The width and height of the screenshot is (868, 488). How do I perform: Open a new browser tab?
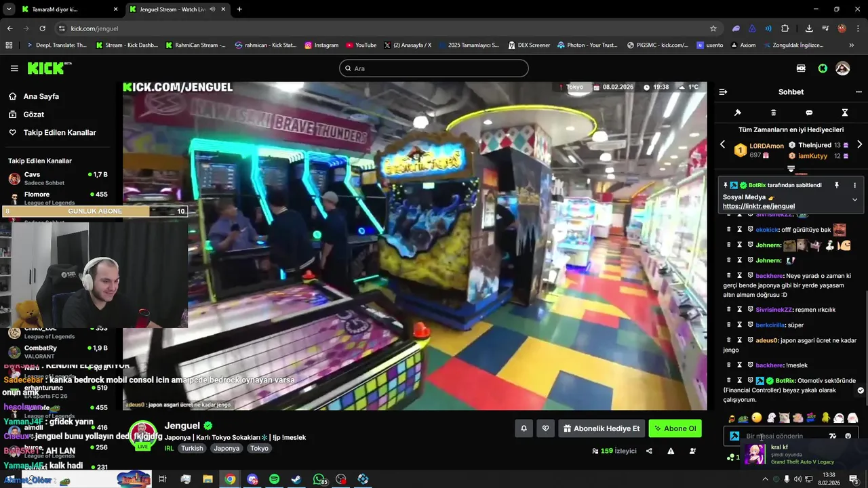(x=239, y=9)
